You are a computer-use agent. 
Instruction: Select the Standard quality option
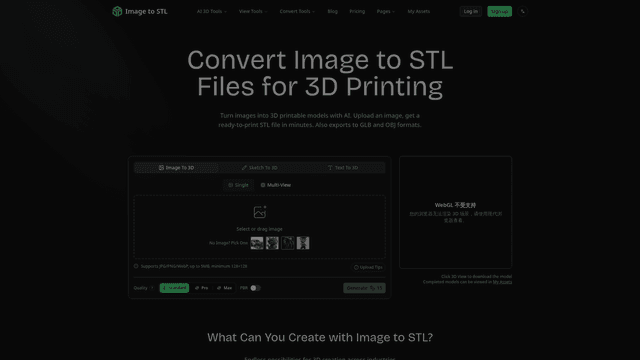coord(174,288)
